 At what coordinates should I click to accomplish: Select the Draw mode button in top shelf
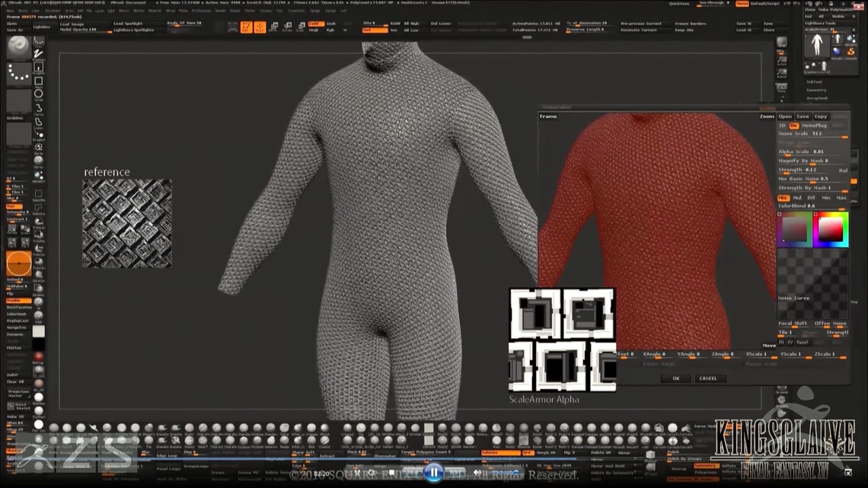coord(259,27)
